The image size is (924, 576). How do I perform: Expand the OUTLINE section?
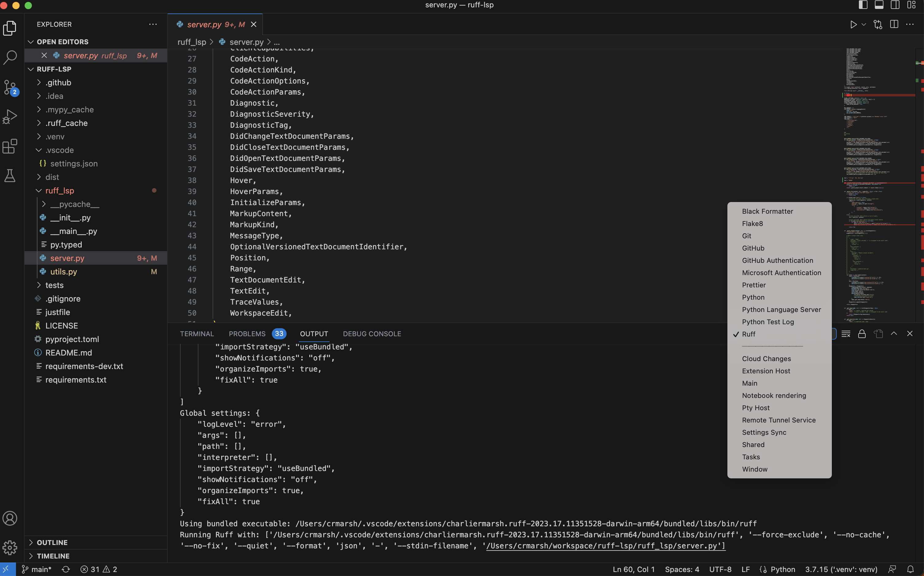coord(52,542)
